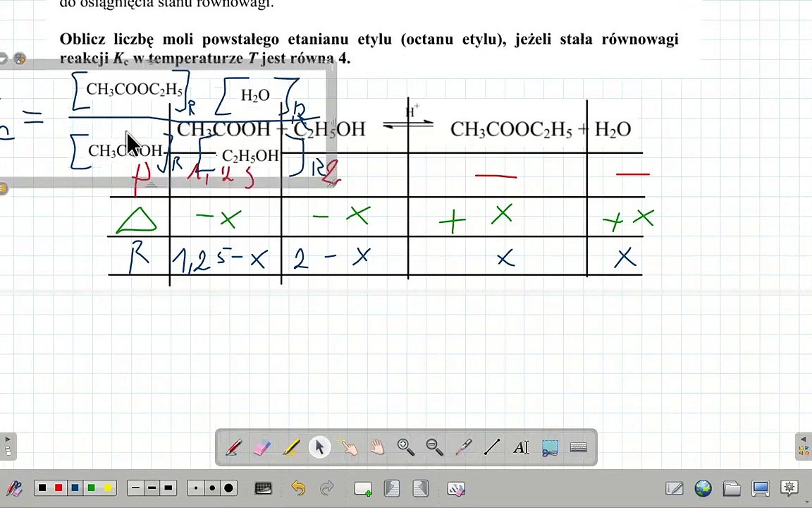Select the text insertion tool
This screenshot has height=508, width=812.
click(521, 447)
